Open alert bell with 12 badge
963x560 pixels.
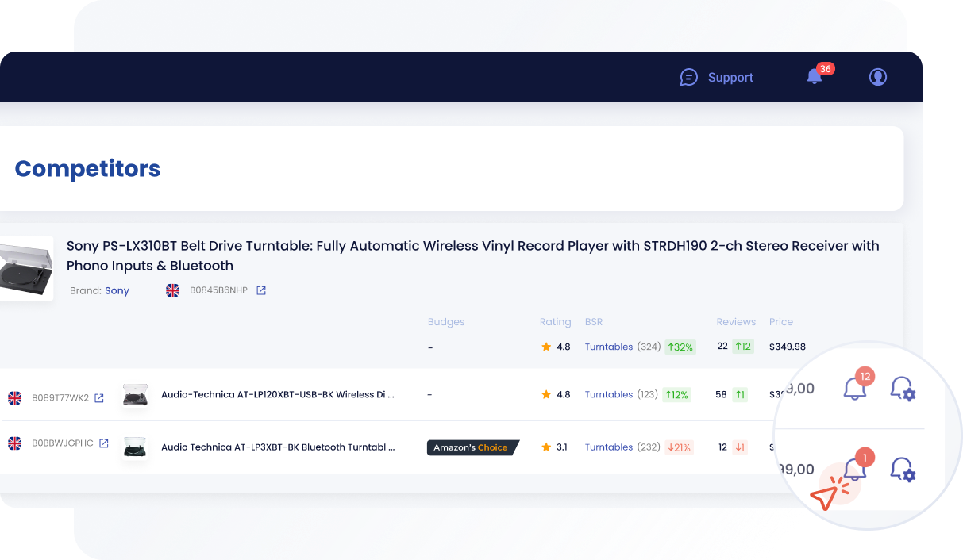[855, 389]
